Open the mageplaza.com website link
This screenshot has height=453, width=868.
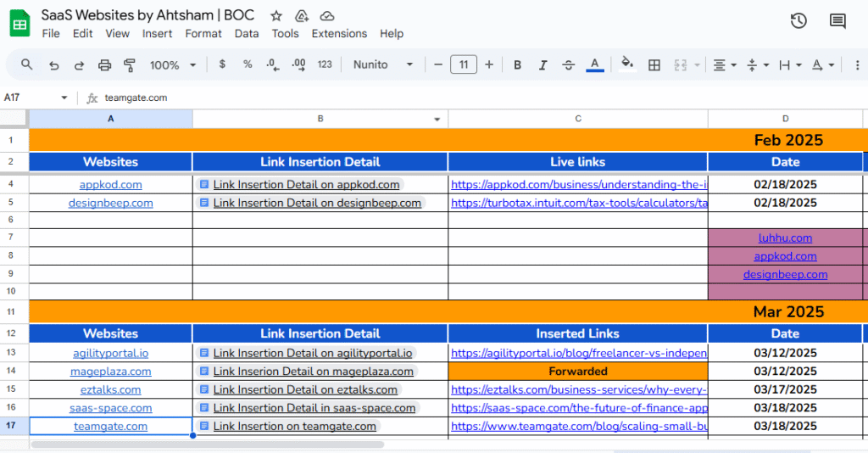[111, 372]
